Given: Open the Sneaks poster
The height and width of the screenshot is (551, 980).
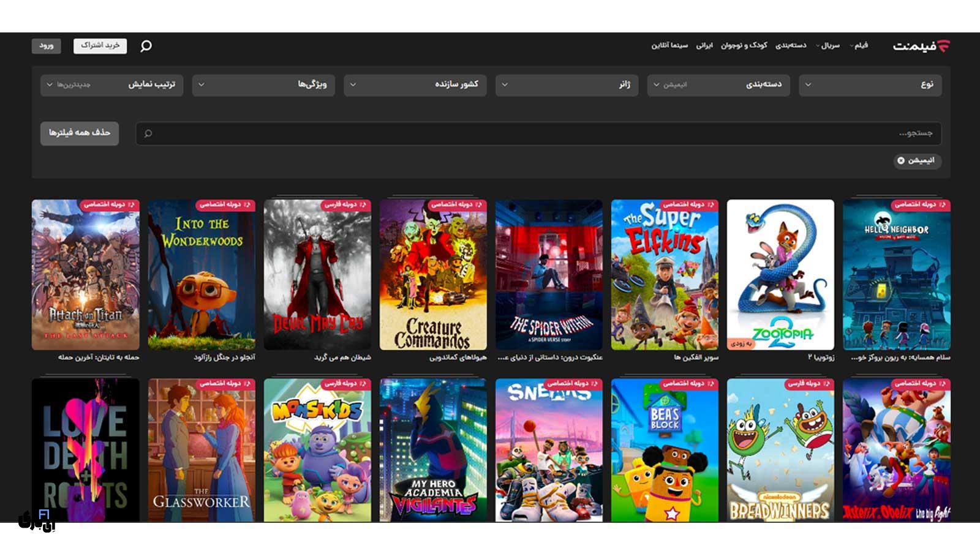Looking at the screenshot, I should click(x=549, y=450).
